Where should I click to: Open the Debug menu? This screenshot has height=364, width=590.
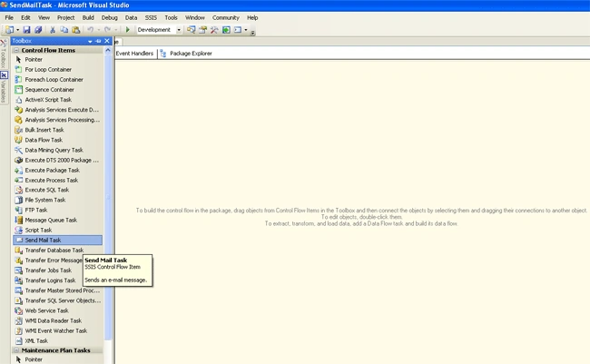[x=110, y=17]
